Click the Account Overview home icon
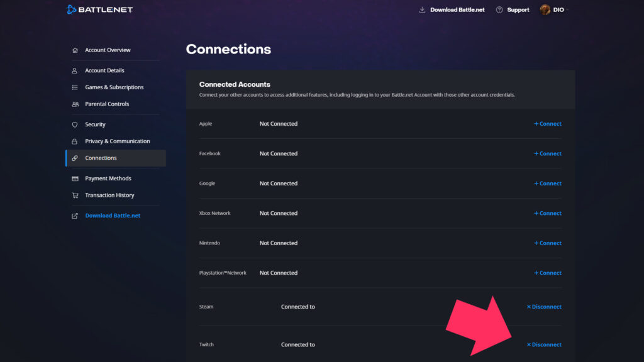644x362 pixels. pos(75,50)
